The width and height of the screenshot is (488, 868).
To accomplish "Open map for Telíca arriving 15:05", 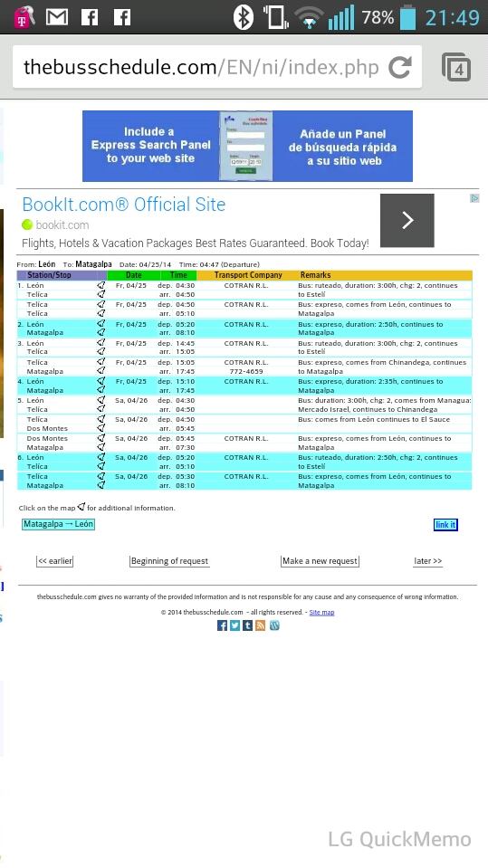I will click(x=100, y=351).
